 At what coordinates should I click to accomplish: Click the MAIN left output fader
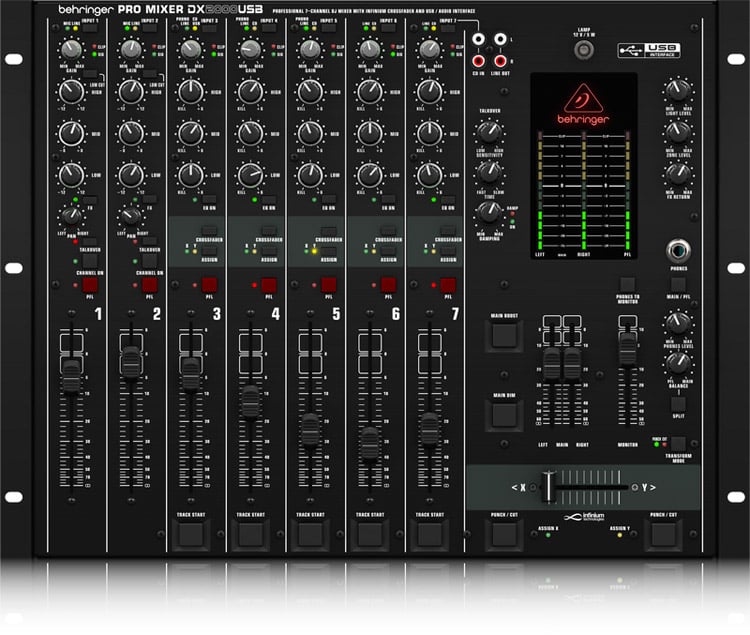click(551, 364)
